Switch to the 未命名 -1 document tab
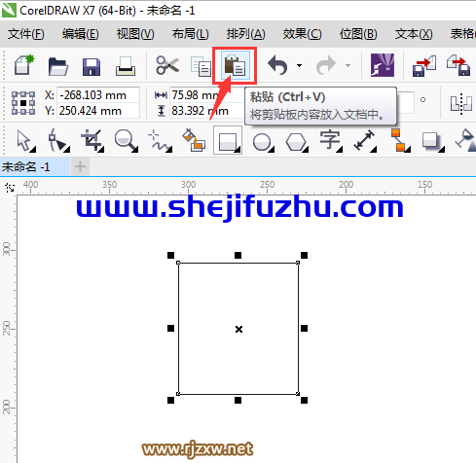Image resolution: width=476 pixels, height=463 pixels. coord(26,166)
